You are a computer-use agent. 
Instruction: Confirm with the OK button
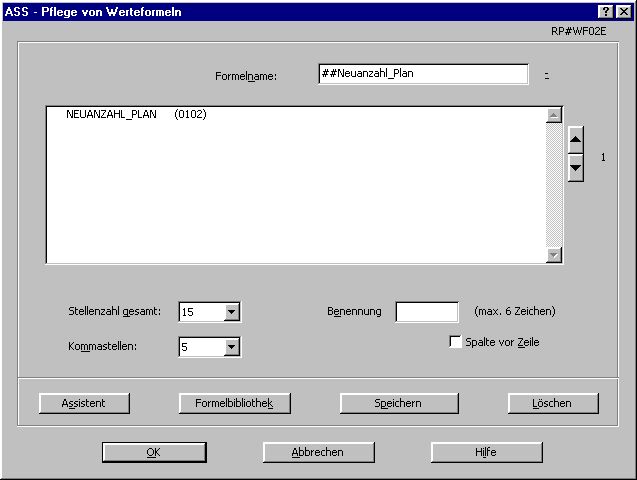click(x=153, y=452)
